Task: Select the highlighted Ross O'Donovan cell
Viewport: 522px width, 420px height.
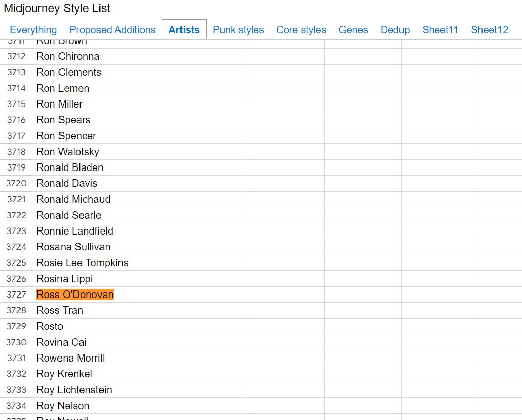Action: (x=74, y=294)
